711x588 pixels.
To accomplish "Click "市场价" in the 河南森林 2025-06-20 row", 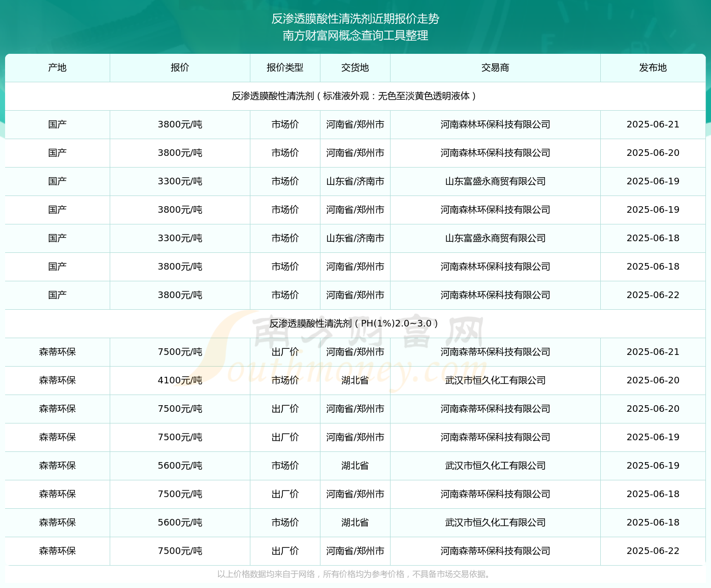I will point(285,153).
